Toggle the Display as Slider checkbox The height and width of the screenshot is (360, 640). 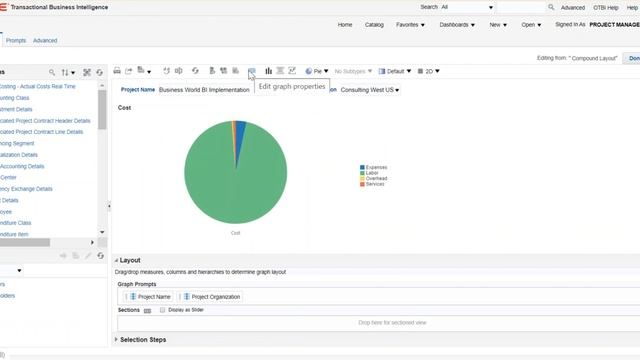(x=162, y=310)
